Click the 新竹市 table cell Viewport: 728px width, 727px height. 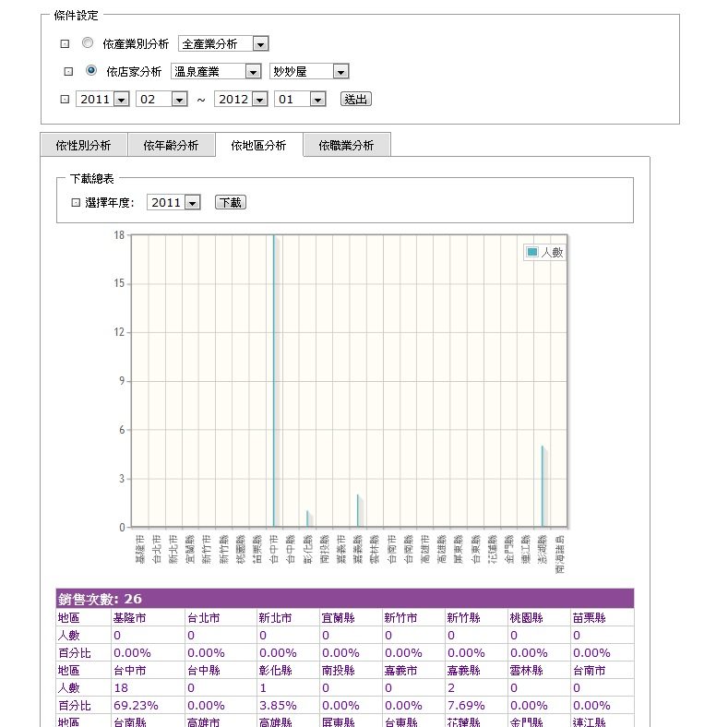tap(413, 617)
